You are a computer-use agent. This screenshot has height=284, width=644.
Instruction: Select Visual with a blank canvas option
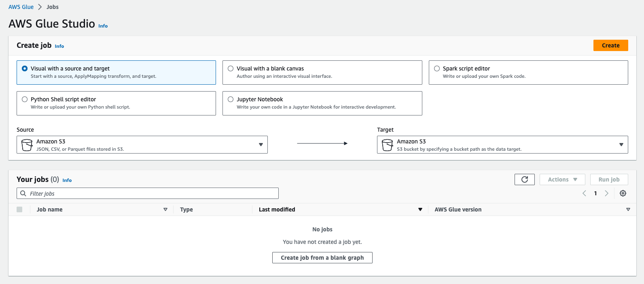[x=322, y=73]
